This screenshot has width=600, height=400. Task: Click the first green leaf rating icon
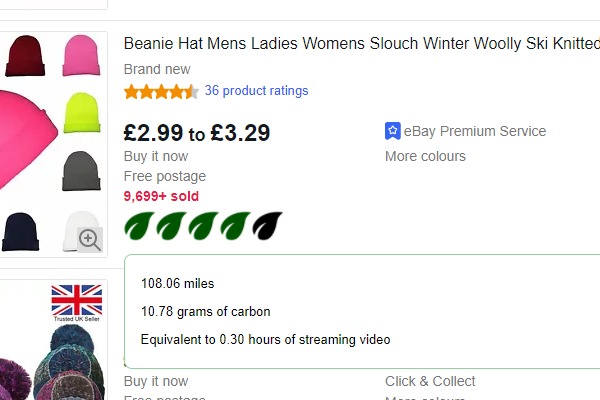point(139,227)
